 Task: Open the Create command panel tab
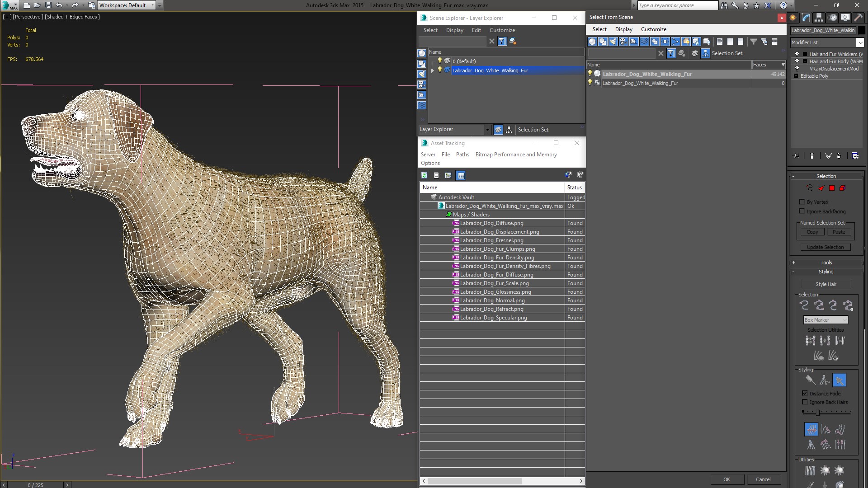[793, 18]
